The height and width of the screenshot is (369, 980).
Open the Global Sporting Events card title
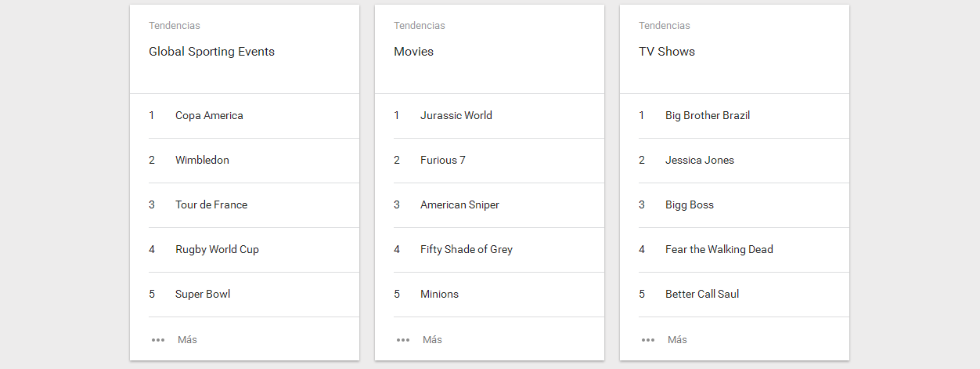pos(211,52)
